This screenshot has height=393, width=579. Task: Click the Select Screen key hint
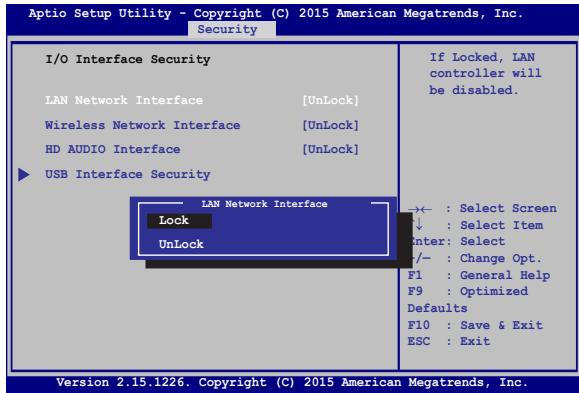tap(482, 208)
